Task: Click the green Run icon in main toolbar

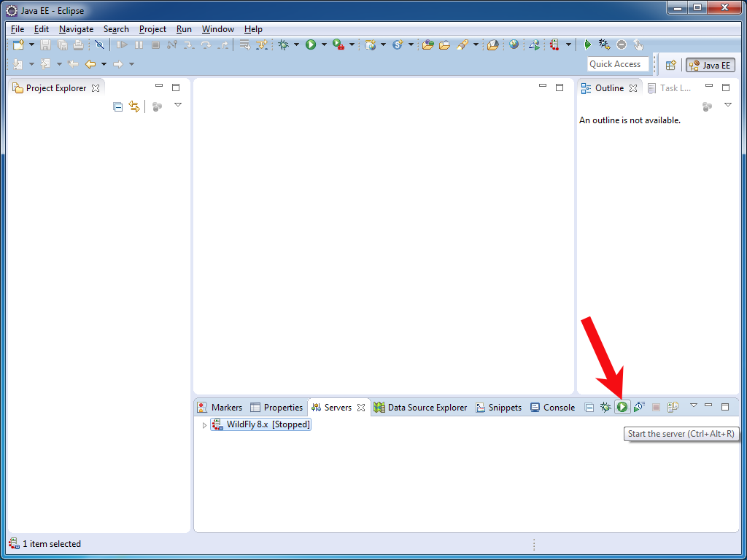Action: click(311, 44)
